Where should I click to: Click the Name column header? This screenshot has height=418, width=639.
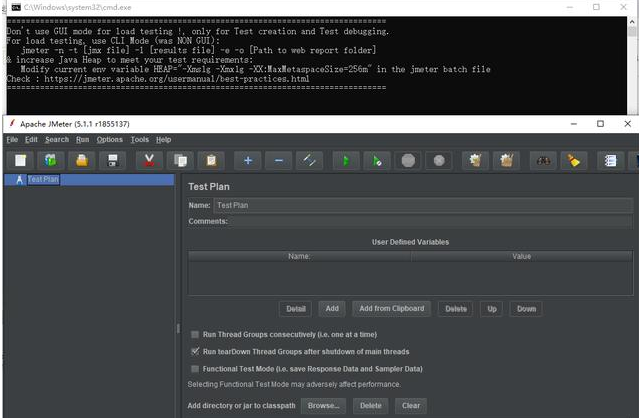click(299, 256)
